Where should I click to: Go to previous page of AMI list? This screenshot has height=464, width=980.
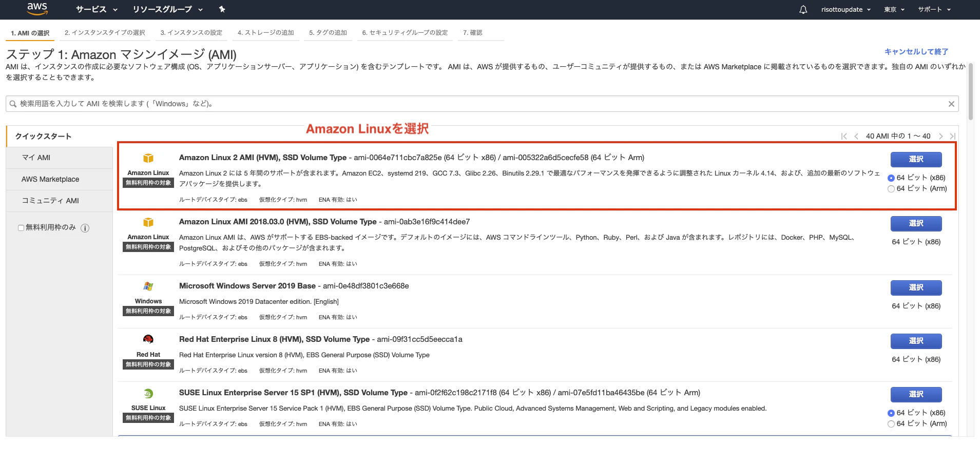(856, 136)
